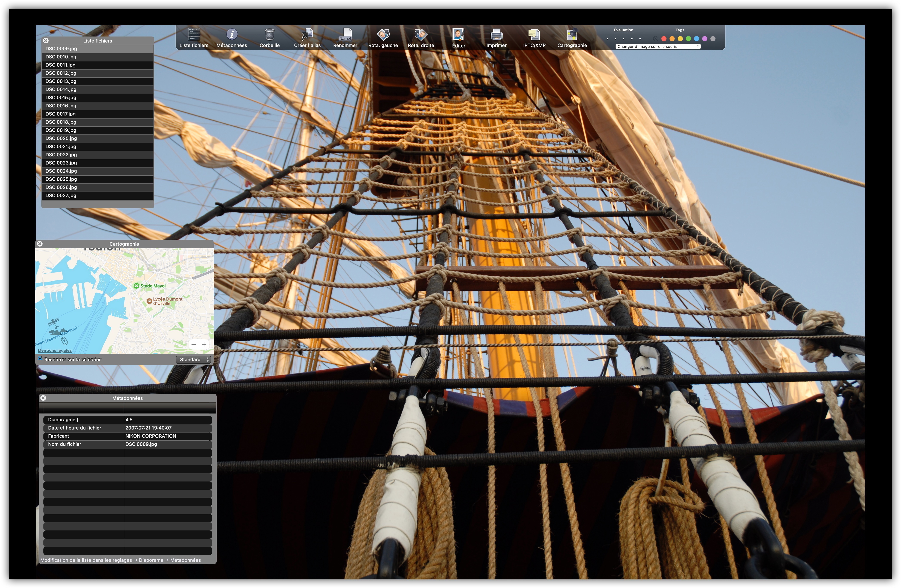Clear tags with the crossed circle icon

point(655,39)
